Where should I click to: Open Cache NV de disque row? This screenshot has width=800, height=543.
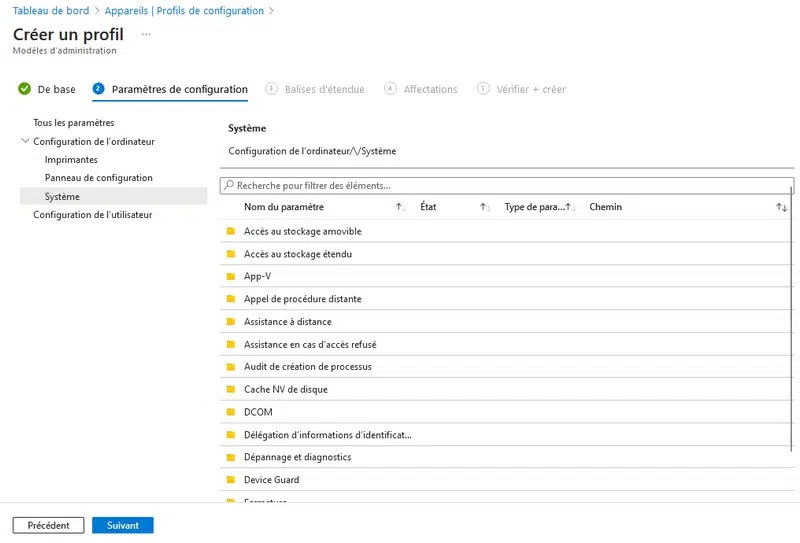pos(507,389)
